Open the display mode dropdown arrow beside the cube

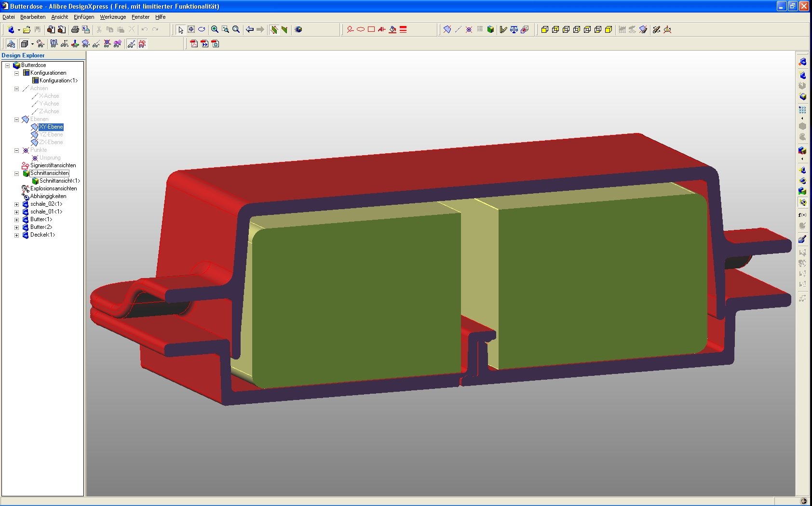[32, 44]
